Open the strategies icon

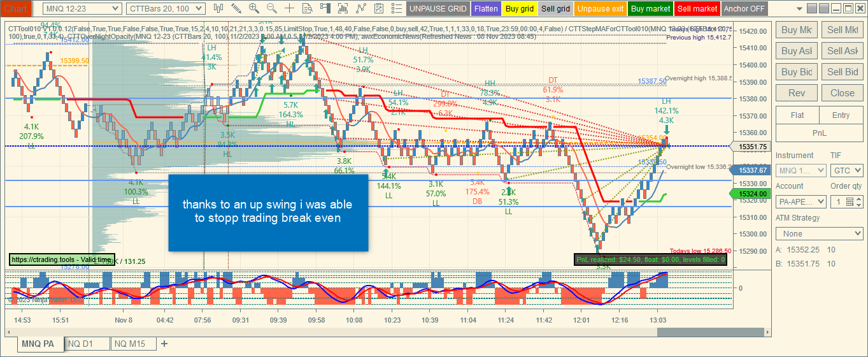(x=380, y=8)
